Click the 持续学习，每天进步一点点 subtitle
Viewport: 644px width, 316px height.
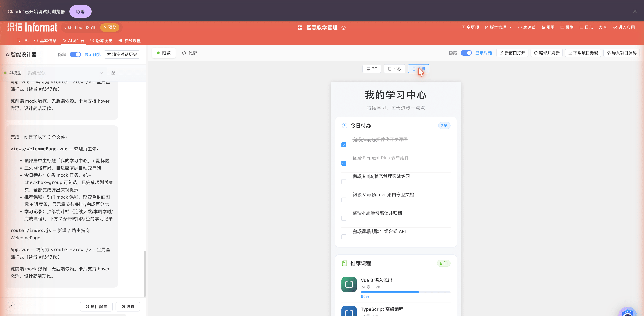tap(396, 108)
